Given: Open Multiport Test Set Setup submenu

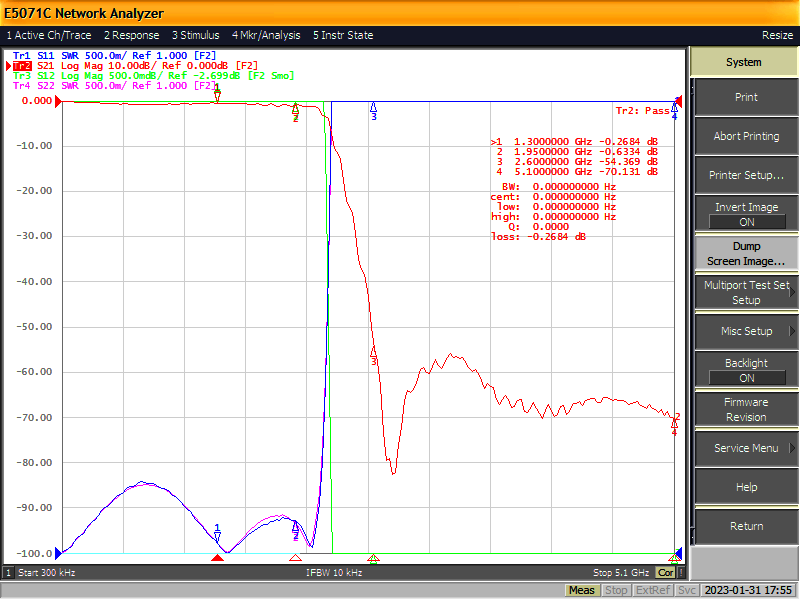Looking at the screenshot, I should [x=746, y=292].
